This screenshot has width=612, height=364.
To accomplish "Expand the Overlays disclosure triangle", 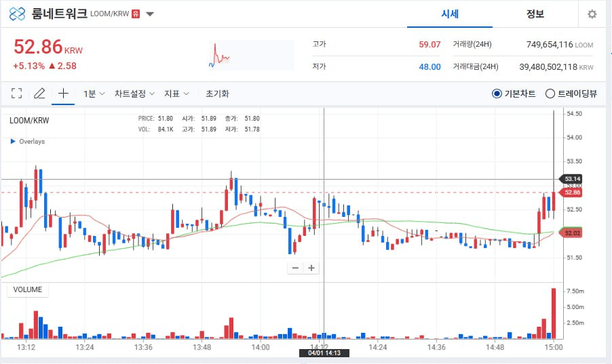I will coord(13,142).
